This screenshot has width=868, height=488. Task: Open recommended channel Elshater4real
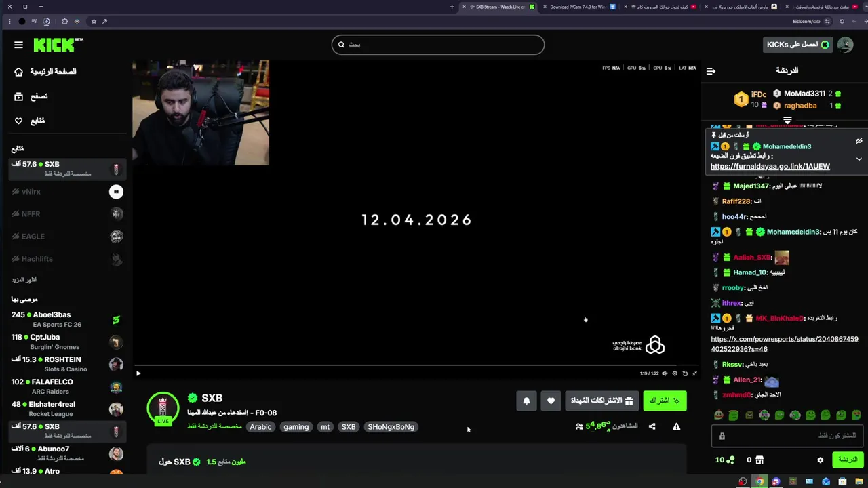point(66,409)
